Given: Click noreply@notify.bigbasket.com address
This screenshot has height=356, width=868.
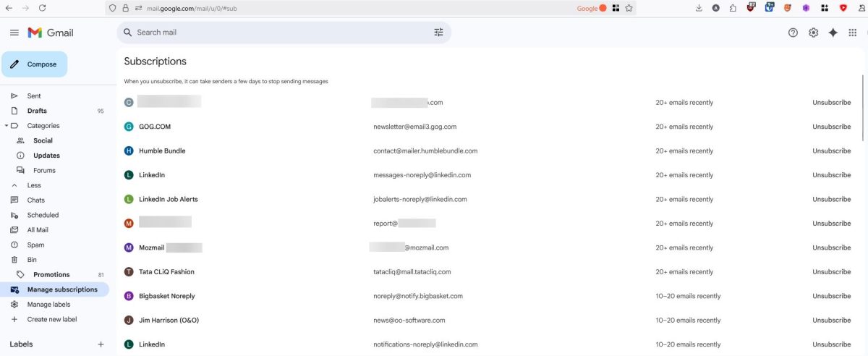Looking at the screenshot, I should pos(418,296).
